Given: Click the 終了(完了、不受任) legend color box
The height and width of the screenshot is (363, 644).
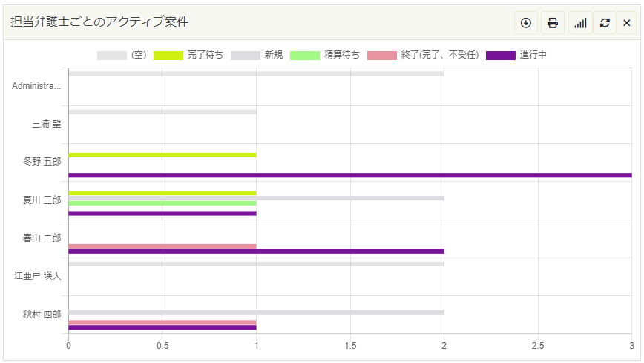Looking at the screenshot, I should click(382, 56).
